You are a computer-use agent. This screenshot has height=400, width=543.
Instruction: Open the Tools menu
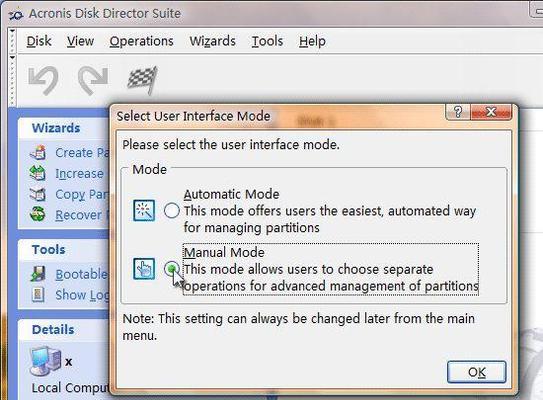tap(267, 41)
